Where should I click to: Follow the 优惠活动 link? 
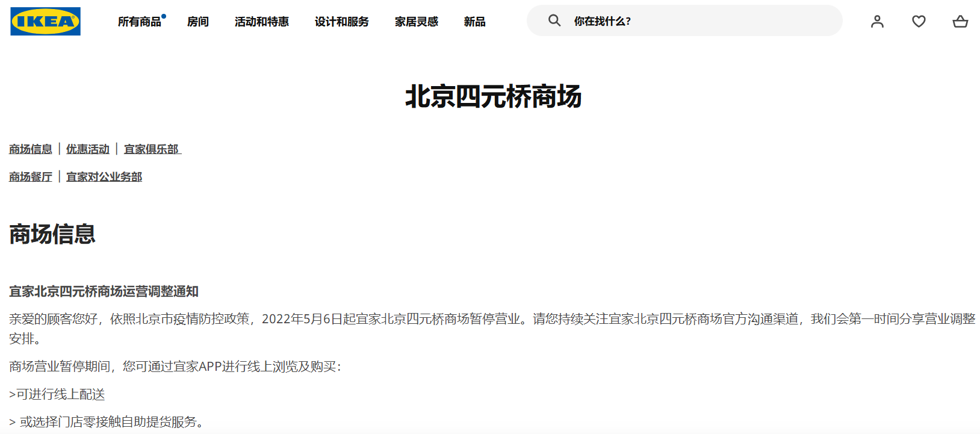click(88, 149)
